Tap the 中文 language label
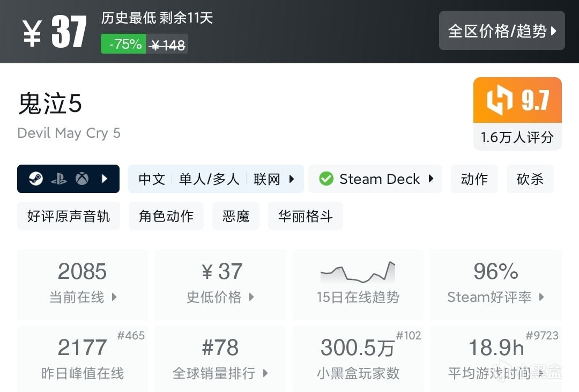Screen dimensions: 579x392 [x=152, y=179]
